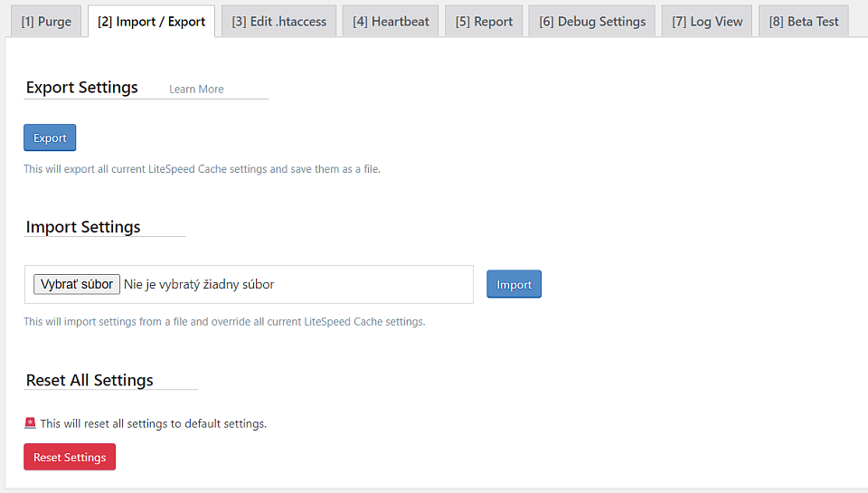Click the red siren warning icon
This screenshot has height=493, width=868.
tap(31, 423)
